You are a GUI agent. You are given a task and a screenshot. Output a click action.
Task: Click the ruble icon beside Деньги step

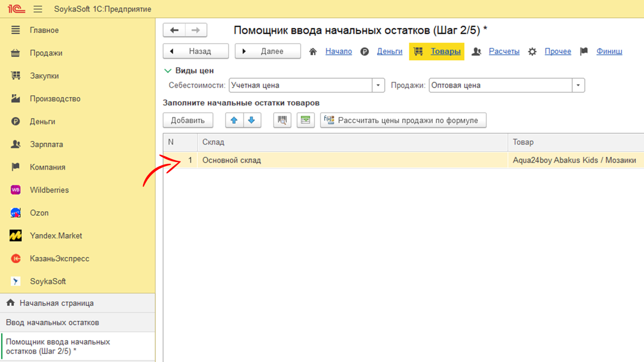click(365, 51)
